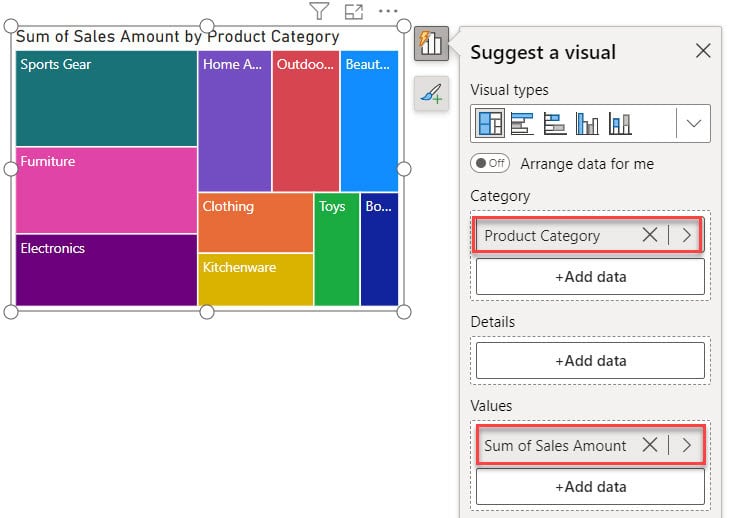Click Add data under Values
Screen dimensions: 730x518
(590, 487)
